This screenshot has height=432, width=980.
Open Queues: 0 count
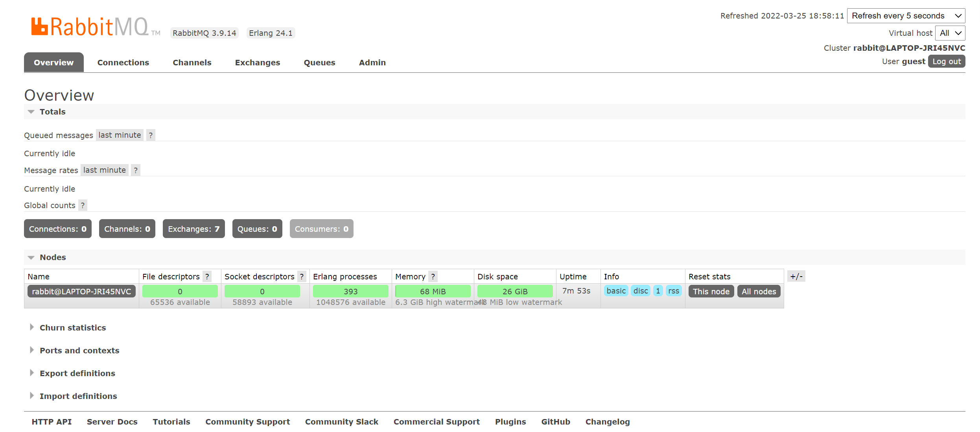(x=257, y=229)
